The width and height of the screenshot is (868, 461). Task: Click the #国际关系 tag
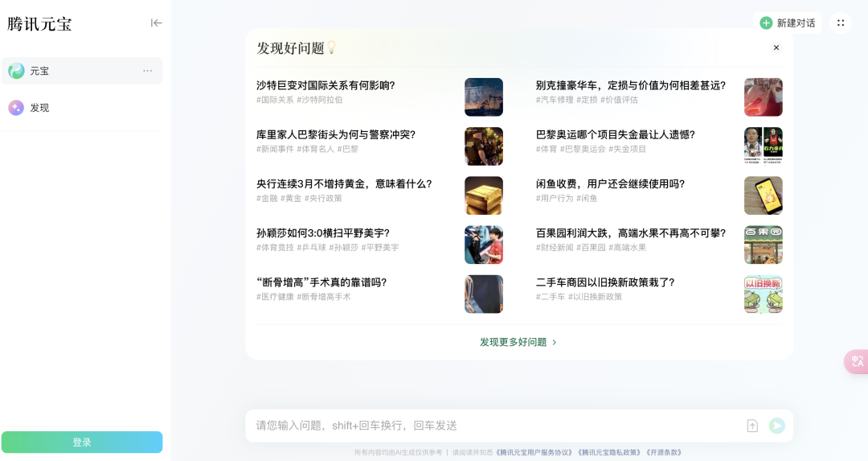tap(275, 100)
